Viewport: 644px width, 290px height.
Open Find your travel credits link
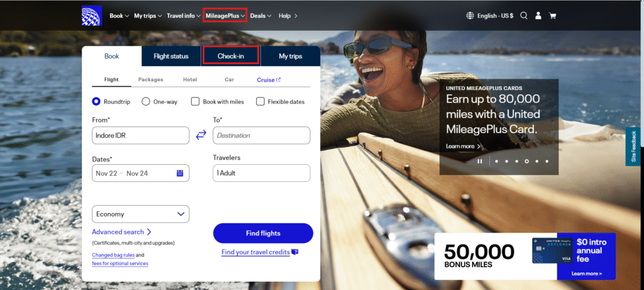click(x=260, y=252)
